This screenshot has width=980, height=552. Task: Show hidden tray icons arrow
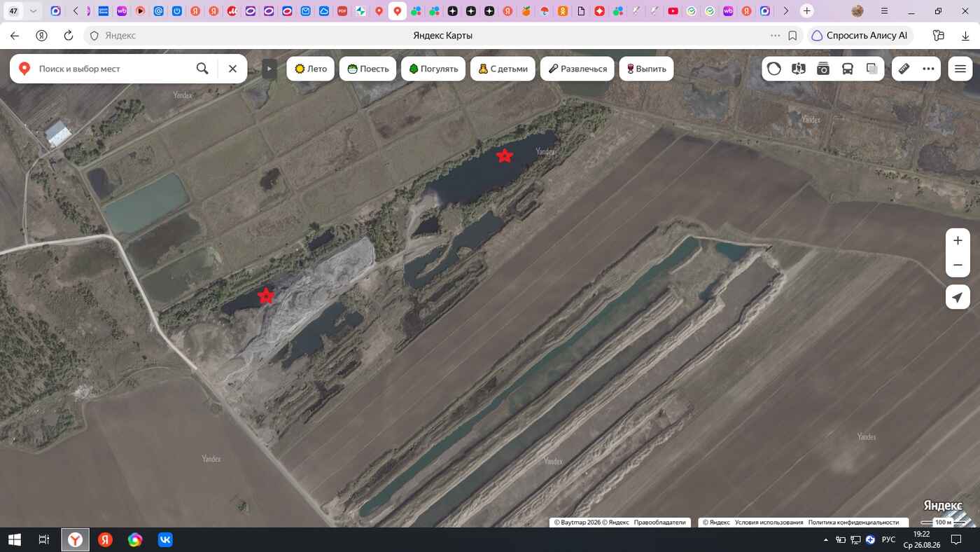point(826,539)
